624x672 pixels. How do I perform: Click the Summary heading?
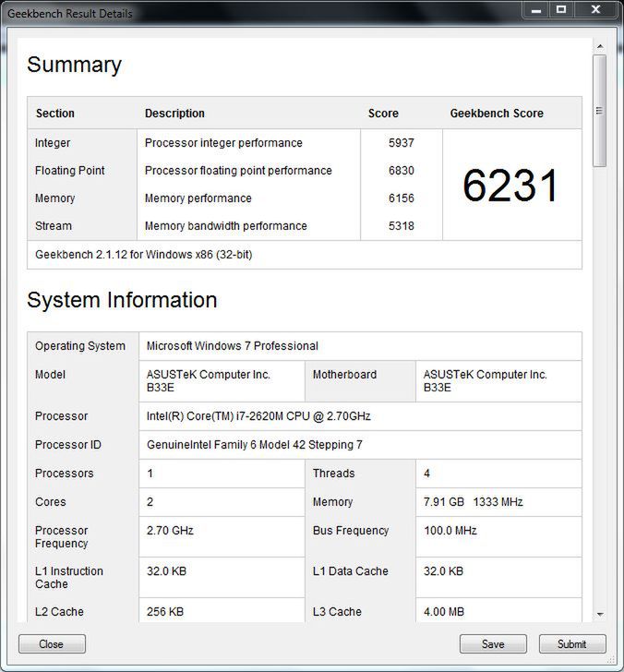coord(75,66)
